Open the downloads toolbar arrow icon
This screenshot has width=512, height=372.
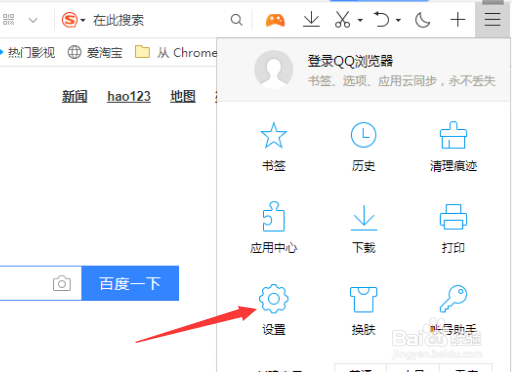click(311, 19)
